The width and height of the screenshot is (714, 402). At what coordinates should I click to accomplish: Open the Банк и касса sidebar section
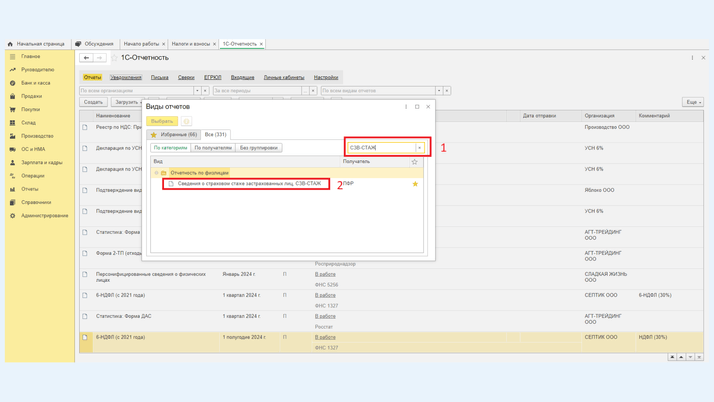click(x=35, y=83)
